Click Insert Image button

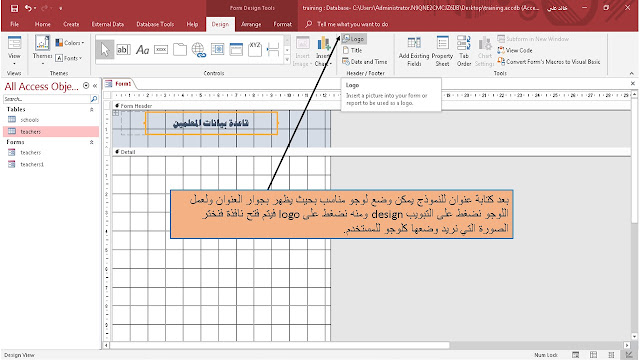click(x=302, y=51)
